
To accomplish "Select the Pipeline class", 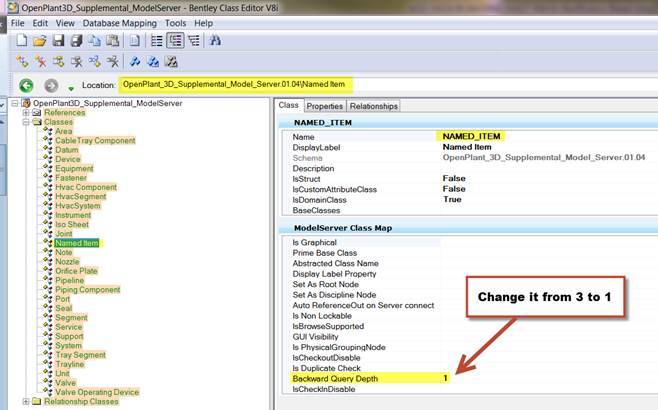I will (x=70, y=280).
